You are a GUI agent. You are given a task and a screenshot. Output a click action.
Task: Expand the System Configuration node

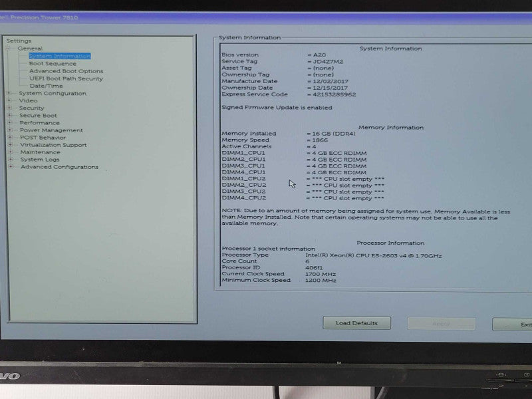(x=9, y=93)
